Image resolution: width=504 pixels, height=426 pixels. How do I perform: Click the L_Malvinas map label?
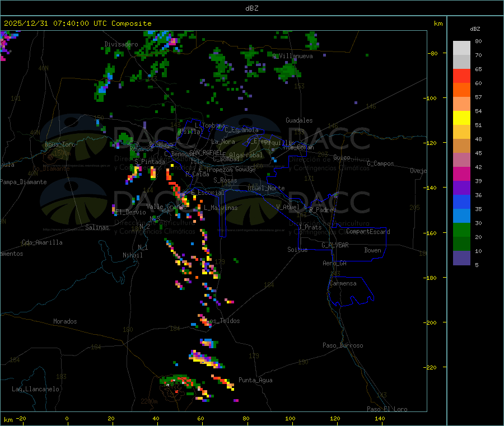point(221,208)
